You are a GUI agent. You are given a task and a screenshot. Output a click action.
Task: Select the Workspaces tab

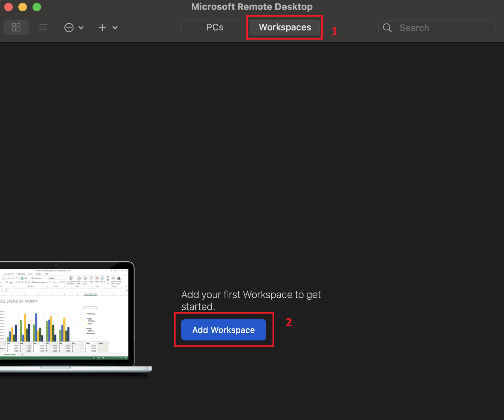[285, 28]
